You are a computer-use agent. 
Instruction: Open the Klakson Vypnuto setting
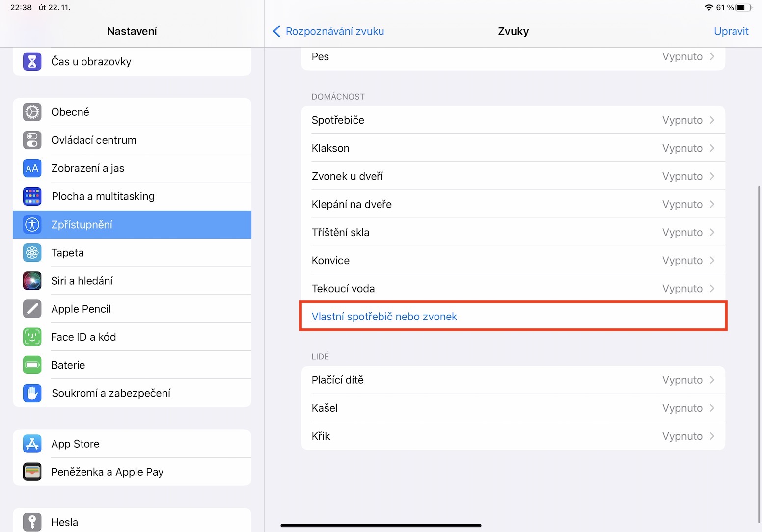(x=682, y=148)
